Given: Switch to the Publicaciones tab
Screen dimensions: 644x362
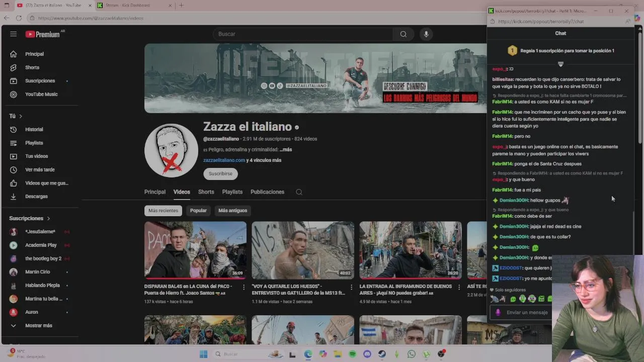Looking at the screenshot, I should [267, 192].
